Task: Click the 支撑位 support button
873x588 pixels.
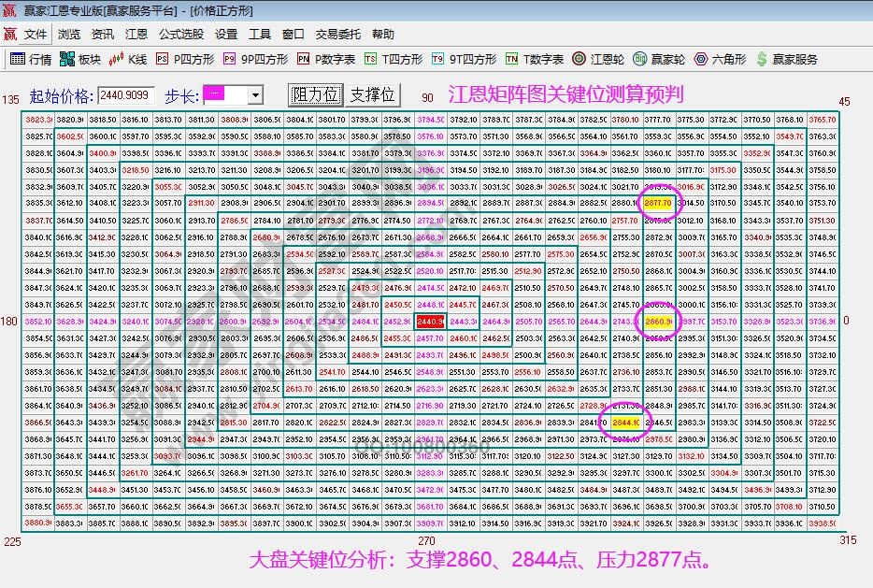Action: click(x=373, y=94)
